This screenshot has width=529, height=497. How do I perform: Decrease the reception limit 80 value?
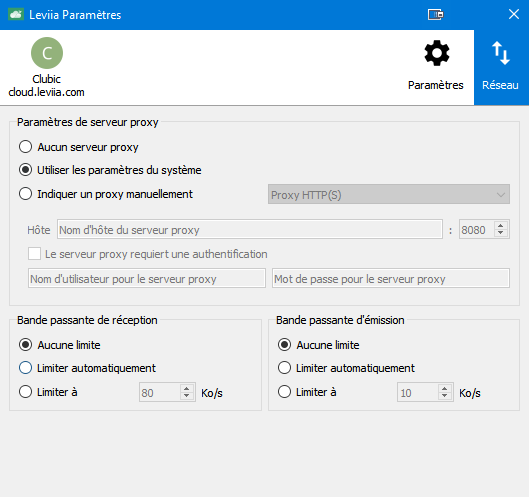(x=186, y=396)
